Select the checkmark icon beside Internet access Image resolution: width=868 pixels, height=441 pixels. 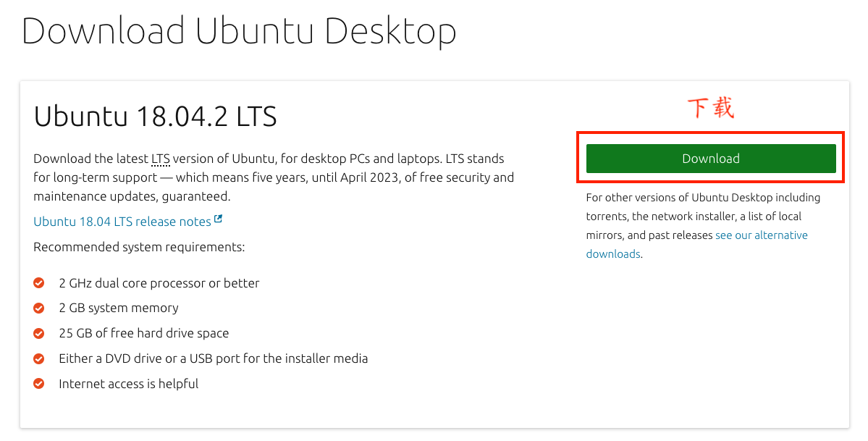(x=39, y=384)
